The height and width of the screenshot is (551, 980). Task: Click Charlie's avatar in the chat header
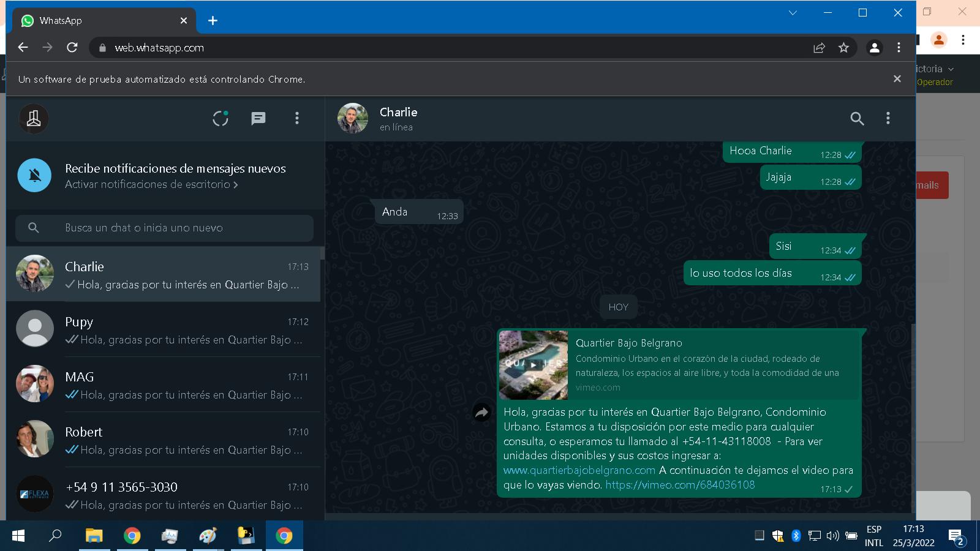coord(353,118)
